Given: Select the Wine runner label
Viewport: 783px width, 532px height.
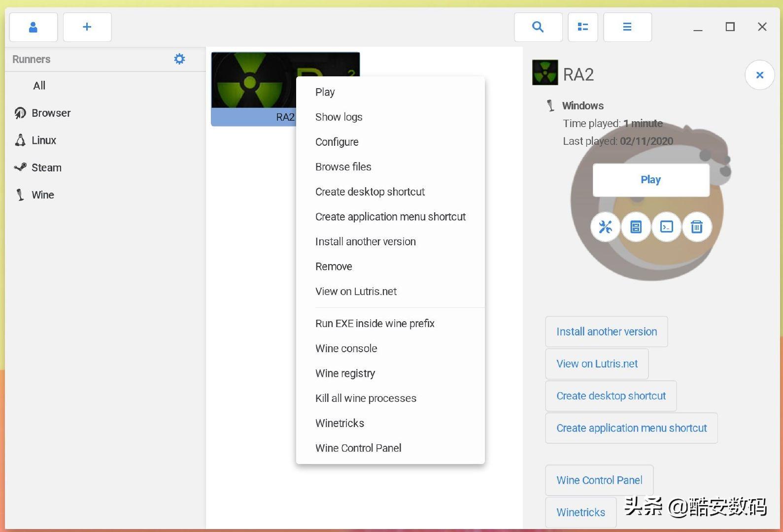Looking at the screenshot, I should click(x=43, y=195).
